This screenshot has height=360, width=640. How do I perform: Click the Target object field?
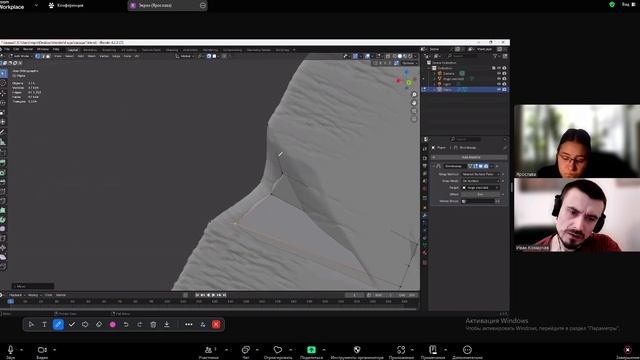[480, 188]
